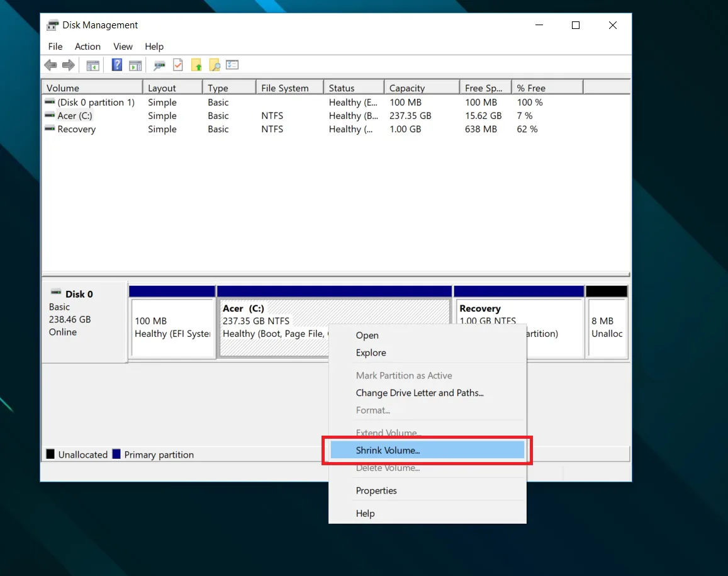This screenshot has height=576, width=728.
Task: Click the yellow folder with green arrow icon
Action: click(196, 65)
